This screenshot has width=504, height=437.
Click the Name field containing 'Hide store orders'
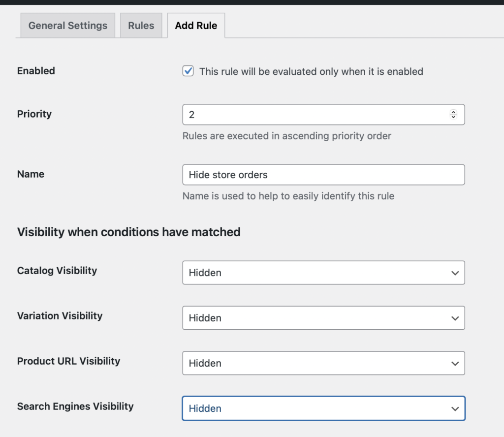click(323, 175)
